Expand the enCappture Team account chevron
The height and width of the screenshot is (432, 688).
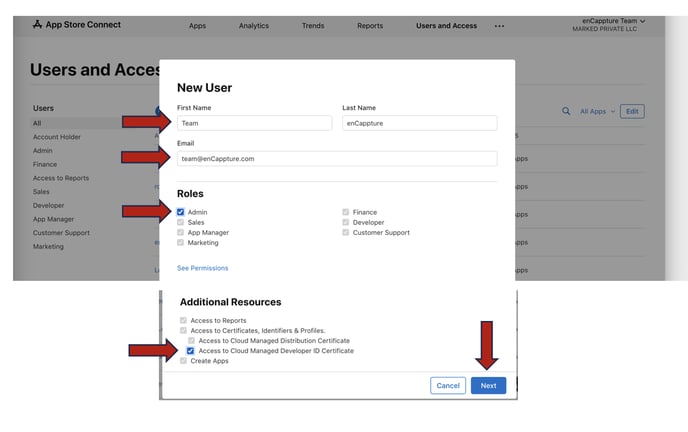(x=642, y=21)
